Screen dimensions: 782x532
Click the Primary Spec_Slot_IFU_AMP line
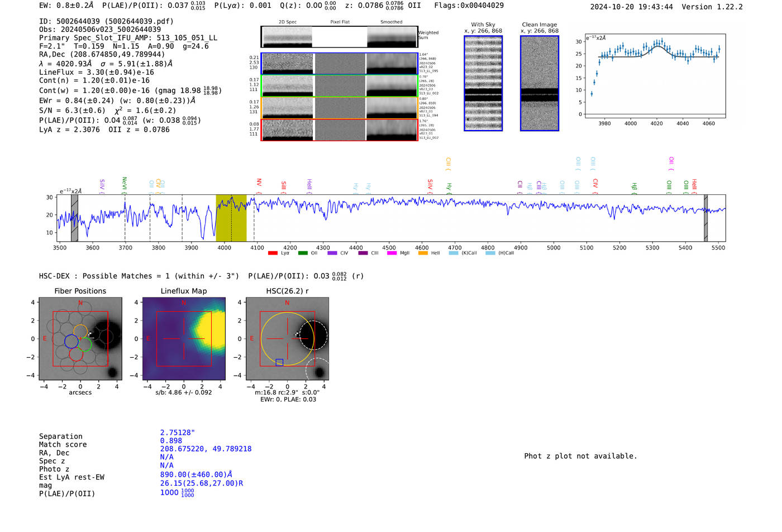pos(128,38)
